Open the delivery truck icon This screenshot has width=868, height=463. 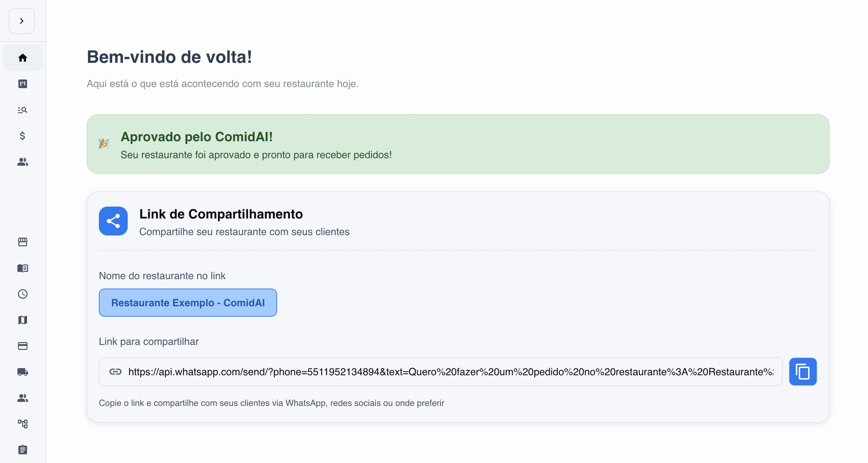click(22, 372)
